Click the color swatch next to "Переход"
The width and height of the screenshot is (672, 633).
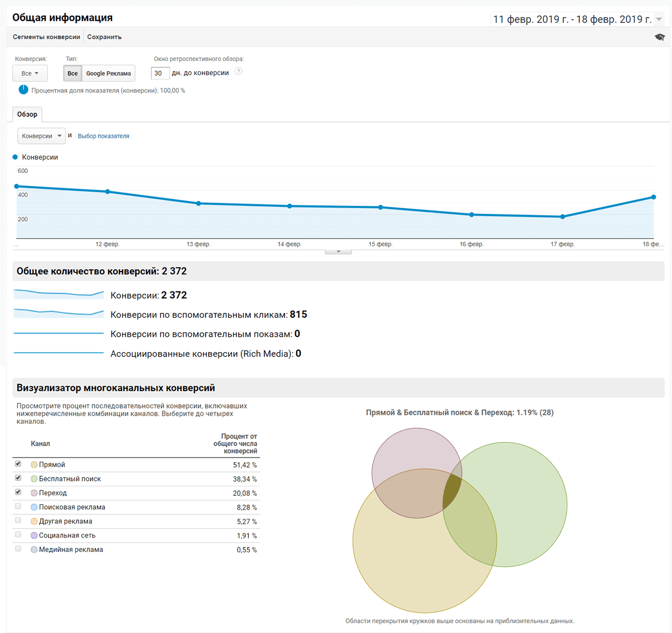click(x=33, y=493)
